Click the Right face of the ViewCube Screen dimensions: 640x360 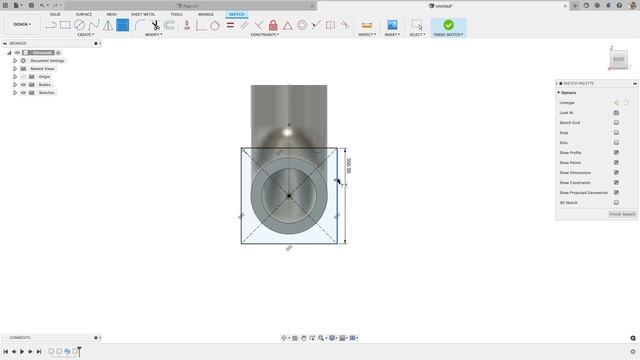(618, 59)
